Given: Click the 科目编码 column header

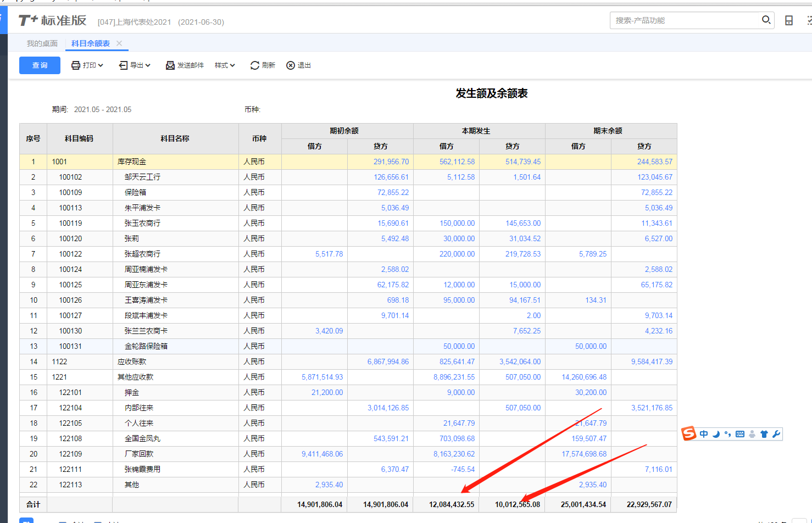Looking at the screenshot, I should pyautogui.click(x=80, y=138).
